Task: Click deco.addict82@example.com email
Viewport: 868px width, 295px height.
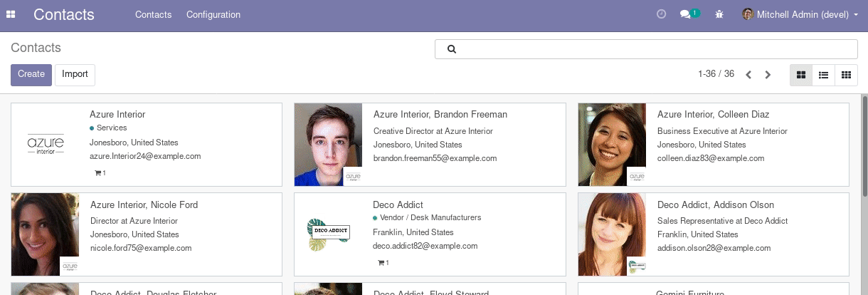Action: [x=425, y=246]
